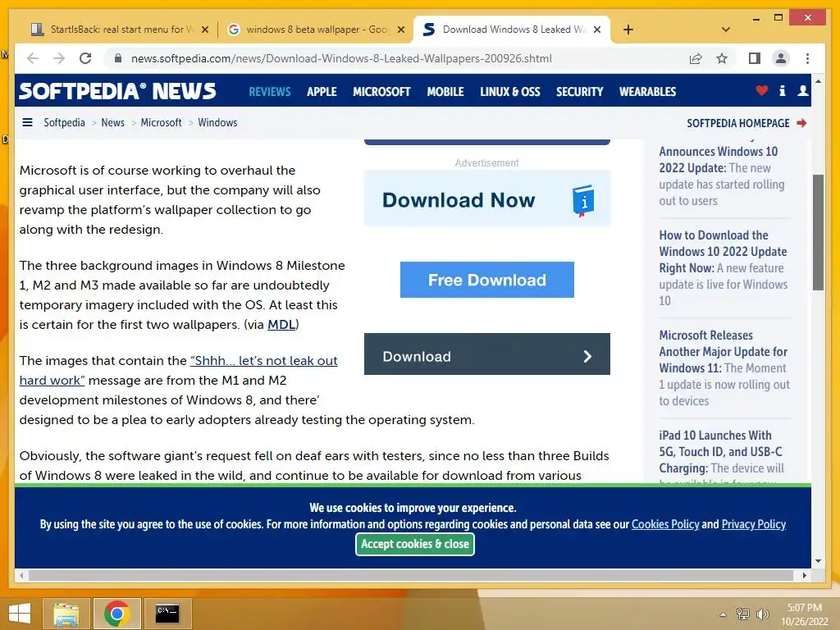Click the Free Download button
Screen dimensions: 840x630
[487, 280]
